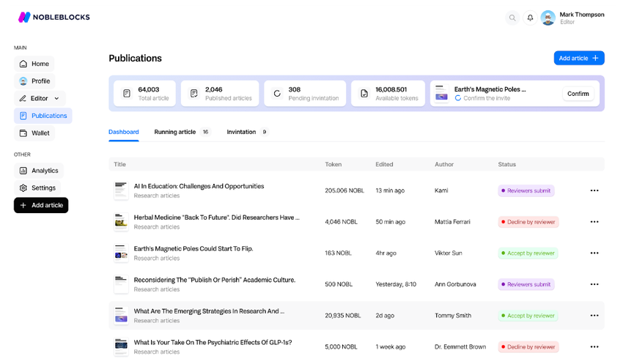Open Settings in sidebar

click(37, 188)
